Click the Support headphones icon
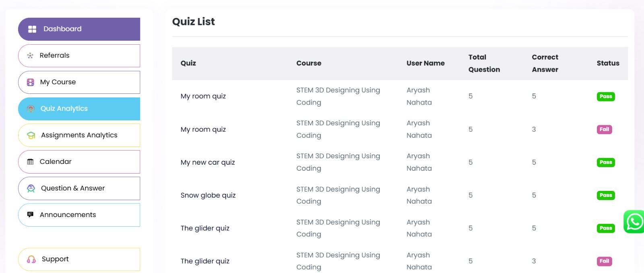The height and width of the screenshot is (273, 644). click(31, 259)
